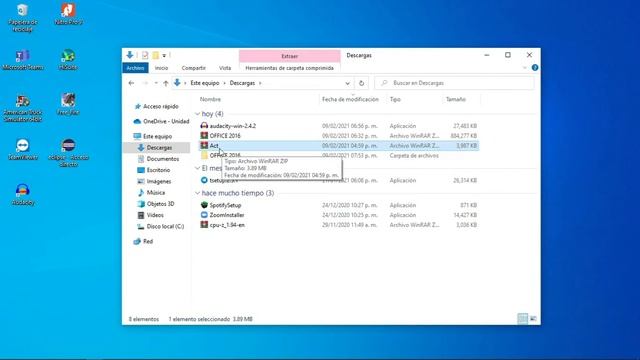Open American Truck Simulator desktop shortcut
The width and height of the screenshot is (640, 360).
pyautogui.click(x=22, y=108)
